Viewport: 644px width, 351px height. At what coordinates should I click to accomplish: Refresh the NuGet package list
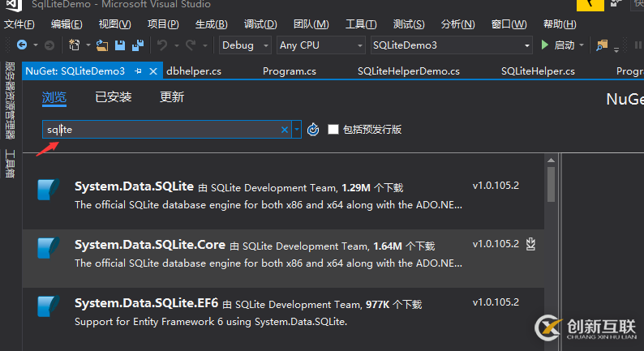(313, 130)
